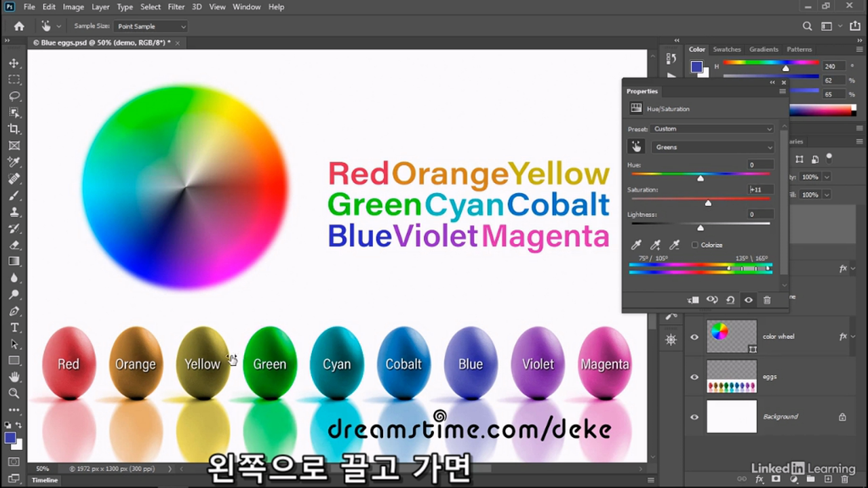Click the add-to-sample eyedropper in Properties
This screenshot has height=488, width=868.
pos(655,245)
